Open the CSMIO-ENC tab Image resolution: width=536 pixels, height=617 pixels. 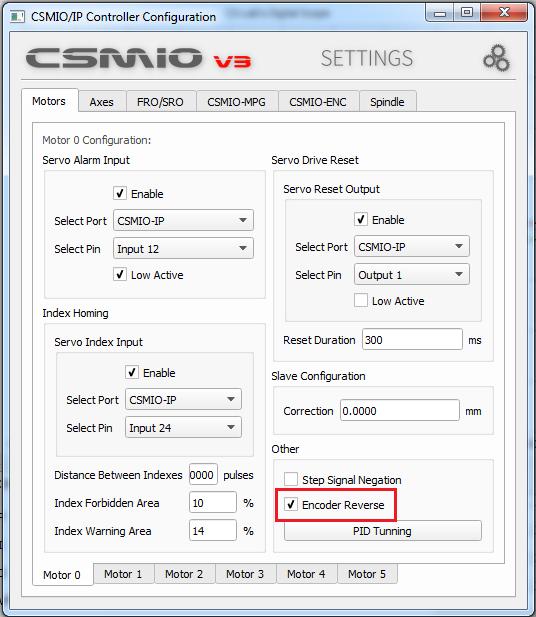pyautogui.click(x=318, y=102)
